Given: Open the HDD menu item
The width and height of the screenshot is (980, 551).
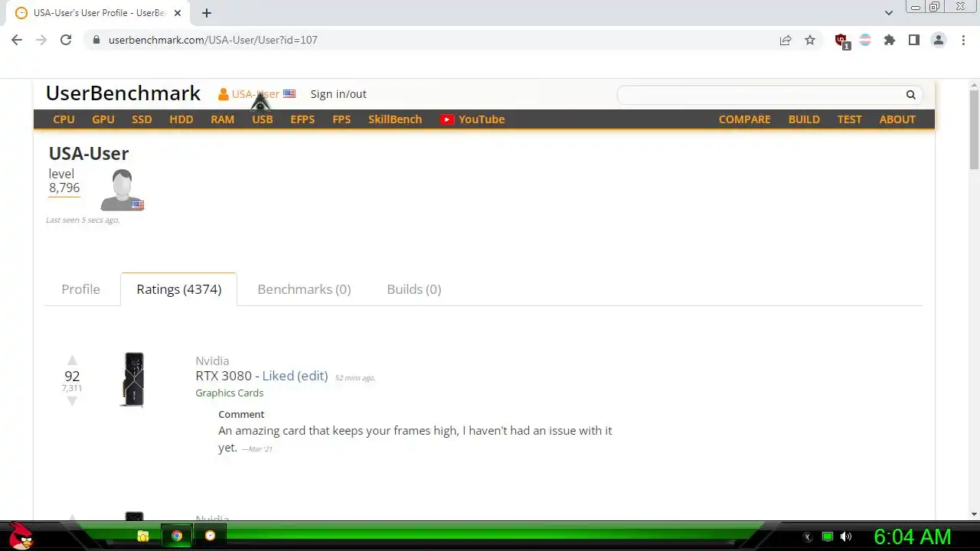Looking at the screenshot, I should tap(181, 119).
